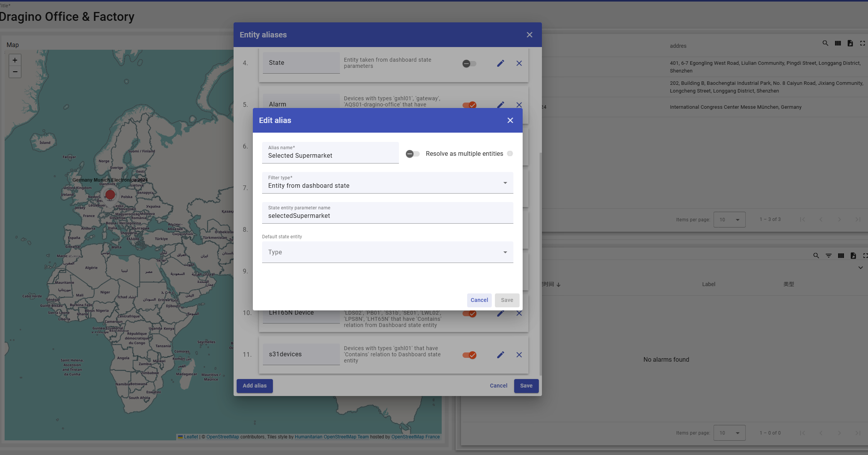Toggle Resolve as multiple entities switch
The height and width of the screenshot is (455, 868).
click(x=412, y=154)
